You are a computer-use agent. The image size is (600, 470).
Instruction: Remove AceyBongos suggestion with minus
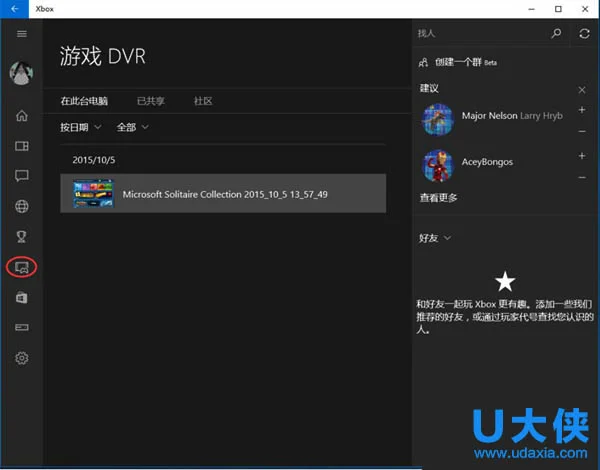[582, 177]
